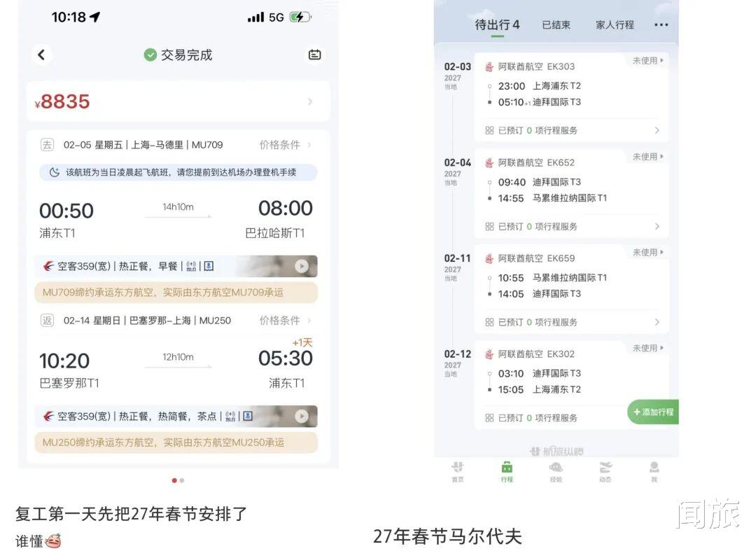Tap the 行程 itinerary icon in bottom bar
The height and width of the screenshot is (551, 756).
pyautogui.click(x=507, y=471)
